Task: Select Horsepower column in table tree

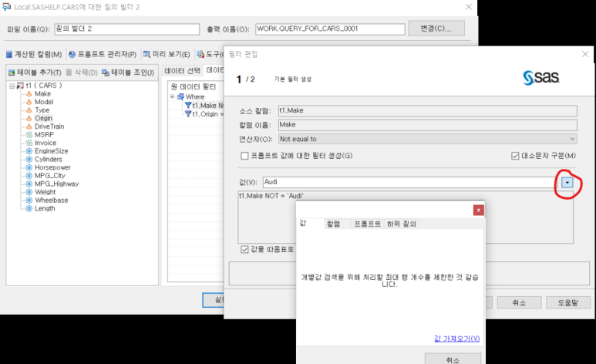Action: tap(52, 167)
